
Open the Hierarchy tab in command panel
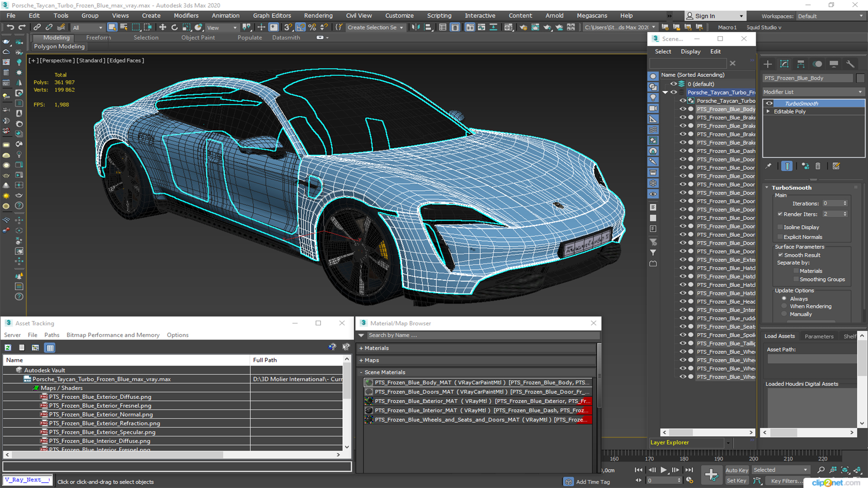point(801,64)
